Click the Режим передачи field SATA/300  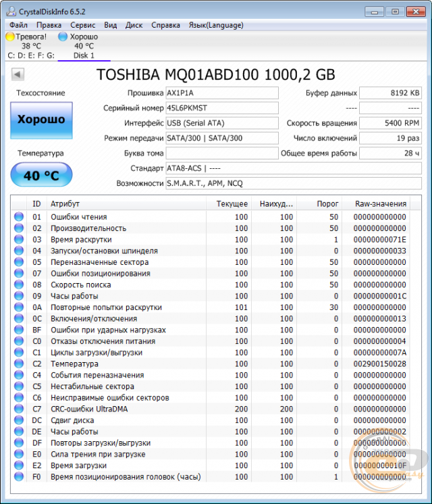click(x=222, y=138)
